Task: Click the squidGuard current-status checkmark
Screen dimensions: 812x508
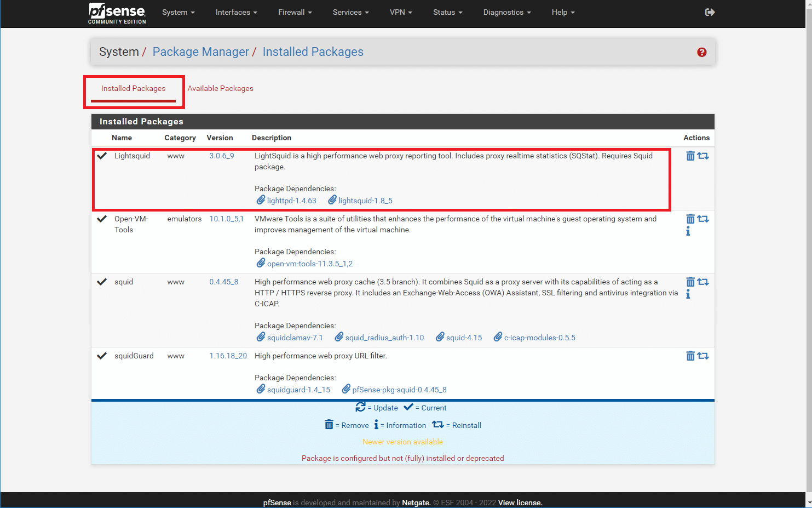Action: coord(102,356)
